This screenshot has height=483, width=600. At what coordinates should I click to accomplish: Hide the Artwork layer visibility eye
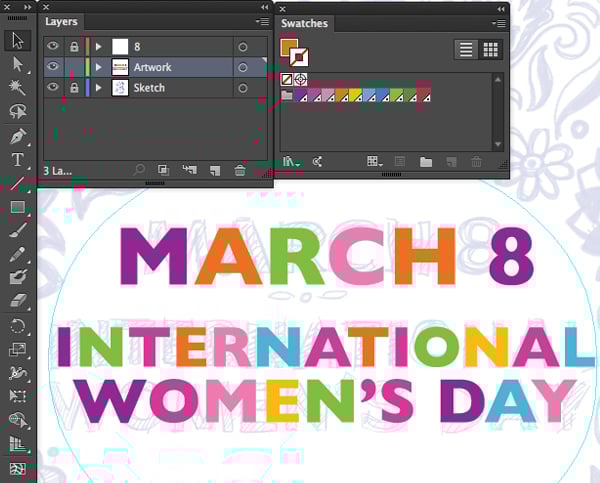(53, 67)
